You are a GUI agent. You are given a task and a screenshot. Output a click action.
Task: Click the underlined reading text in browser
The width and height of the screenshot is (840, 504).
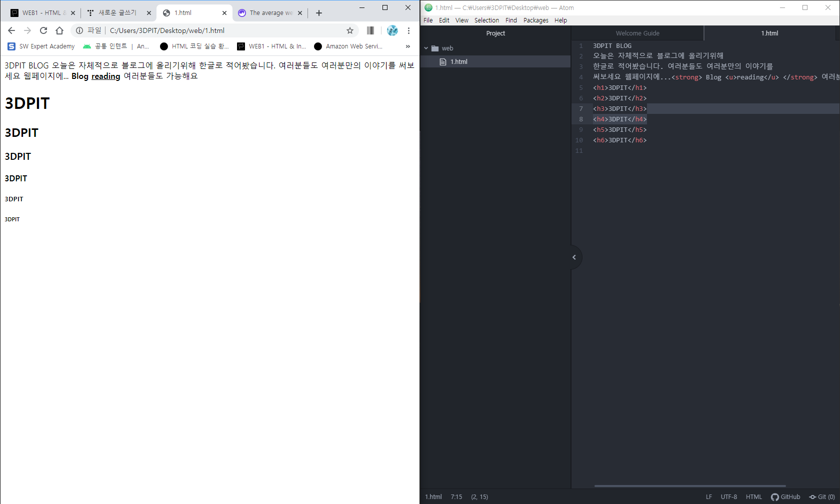[106, 76]
